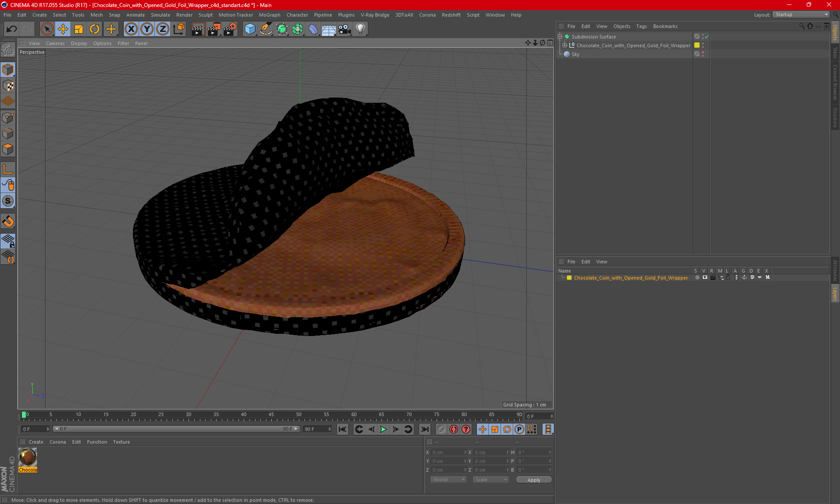The width and height of the screenshot is (840, 504).
Task: Switch to Edges mode
Action: pos(8,133)
